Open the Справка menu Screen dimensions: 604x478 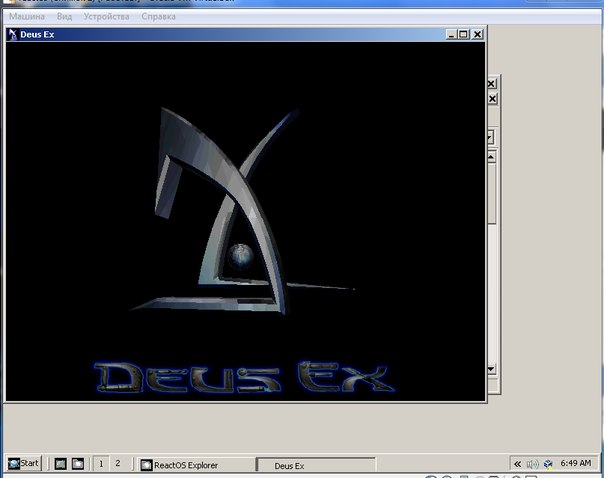(x=158, y=17)
